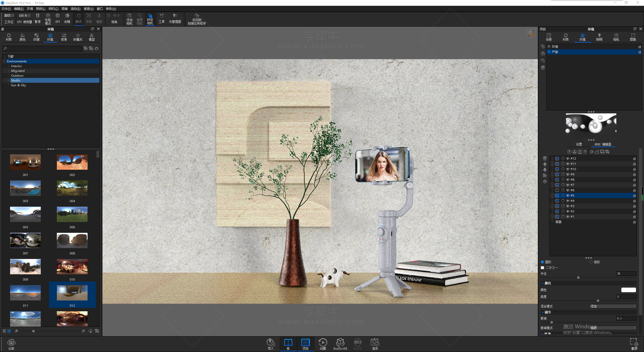Open the 渲染(R) menu

click(75, 9)
